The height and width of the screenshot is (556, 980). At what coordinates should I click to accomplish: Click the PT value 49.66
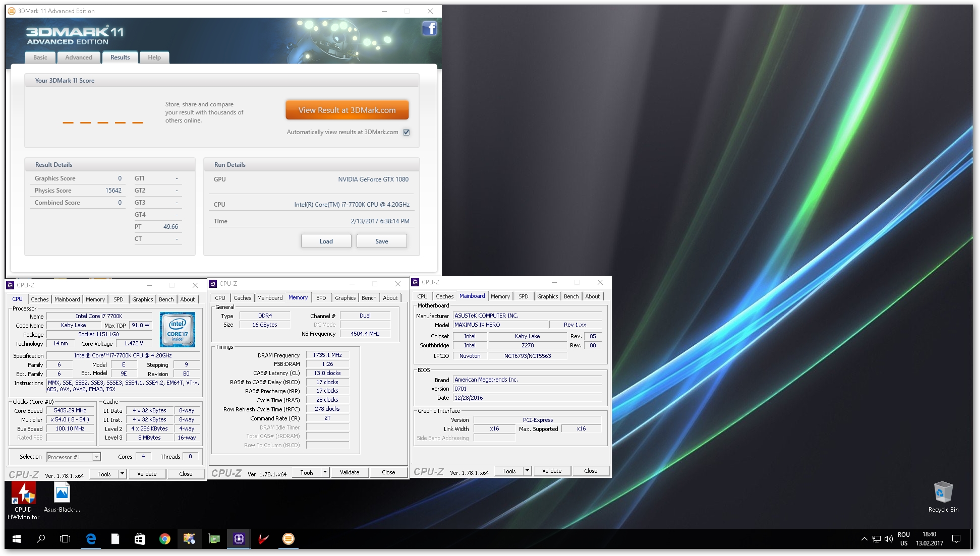(x=170, y=227)
